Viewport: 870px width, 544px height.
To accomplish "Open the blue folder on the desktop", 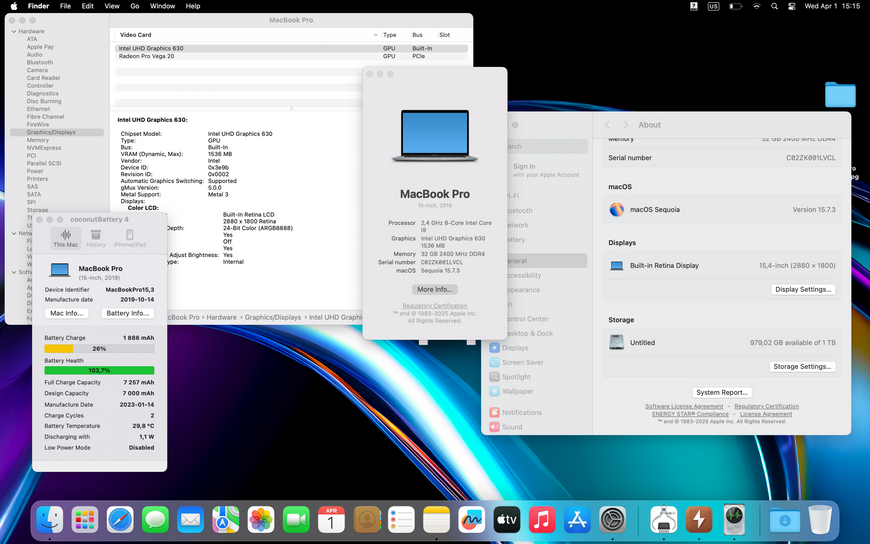I will click(x=840, y=94).
